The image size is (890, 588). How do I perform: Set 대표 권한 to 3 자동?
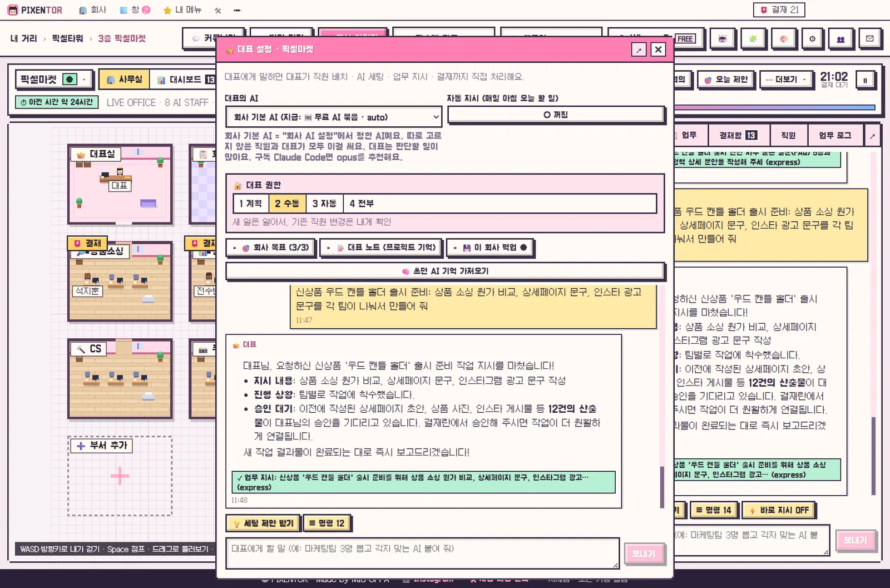324,204
